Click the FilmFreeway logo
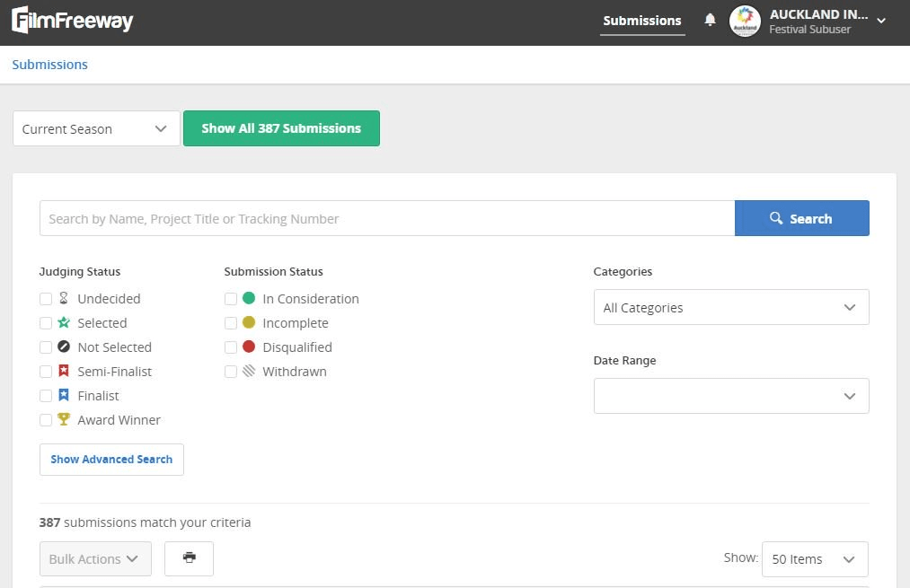Viewport: 910px width, 588px height. 72,20
